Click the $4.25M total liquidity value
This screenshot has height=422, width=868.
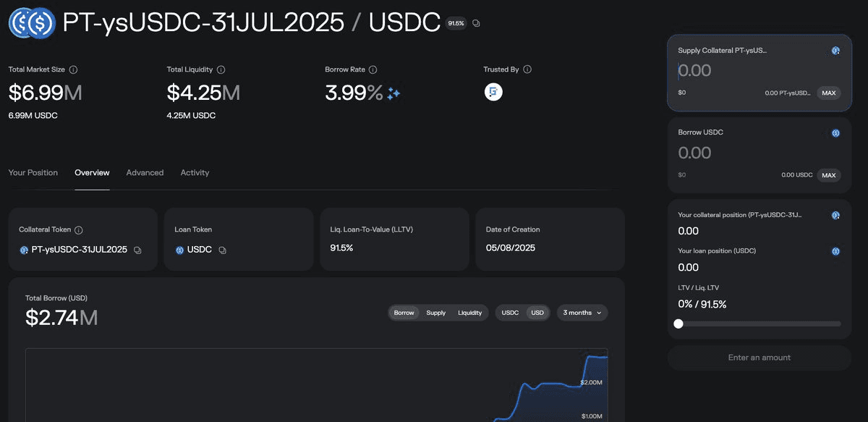[203, 93]
